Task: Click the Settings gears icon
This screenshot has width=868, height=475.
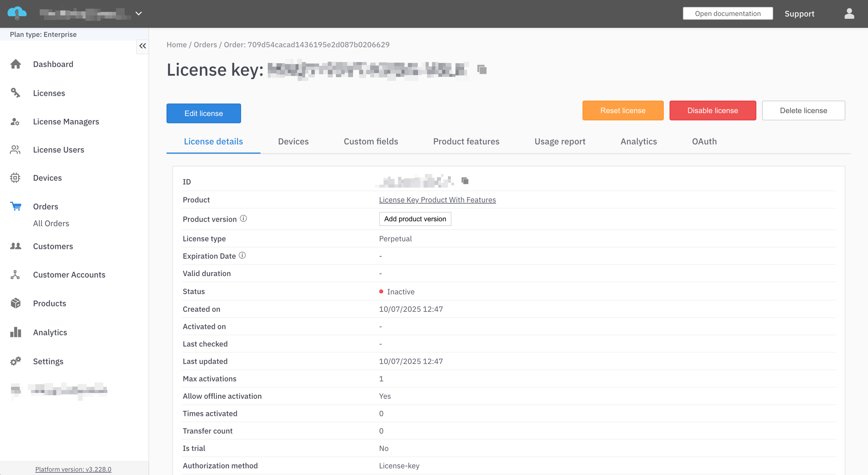Action: [x=15, y=361]
